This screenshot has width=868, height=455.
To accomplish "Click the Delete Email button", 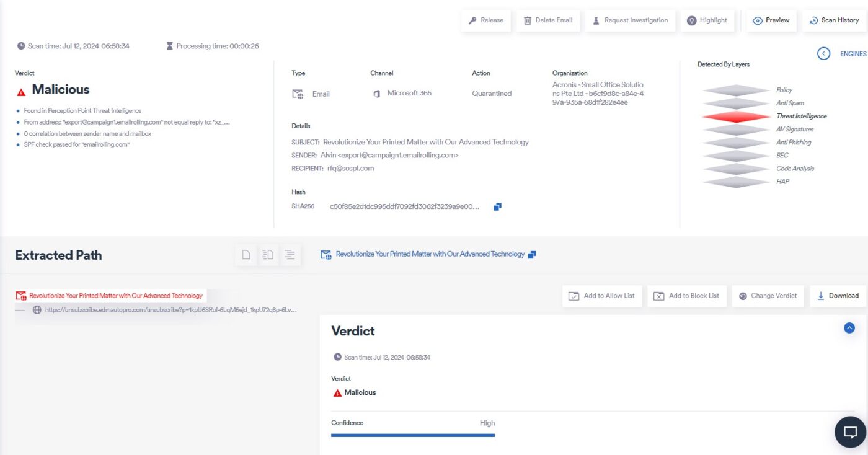I will [548, 20].
